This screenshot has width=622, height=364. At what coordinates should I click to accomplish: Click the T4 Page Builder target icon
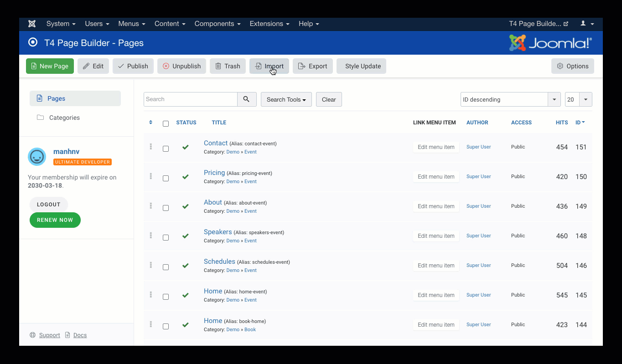coord(33,42)
